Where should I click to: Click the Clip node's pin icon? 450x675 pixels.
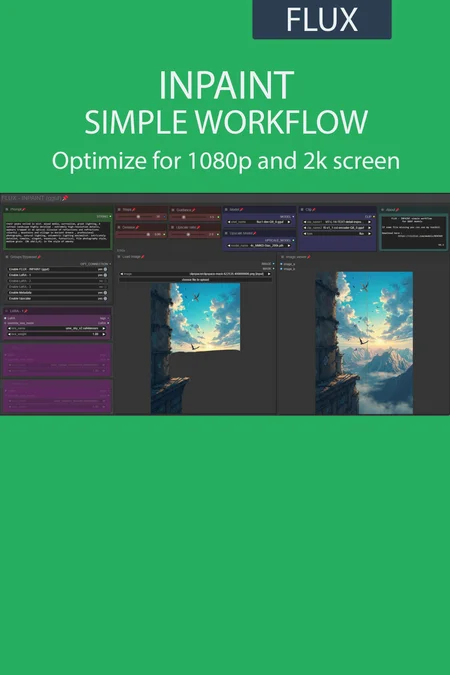[x=314, y=210]
